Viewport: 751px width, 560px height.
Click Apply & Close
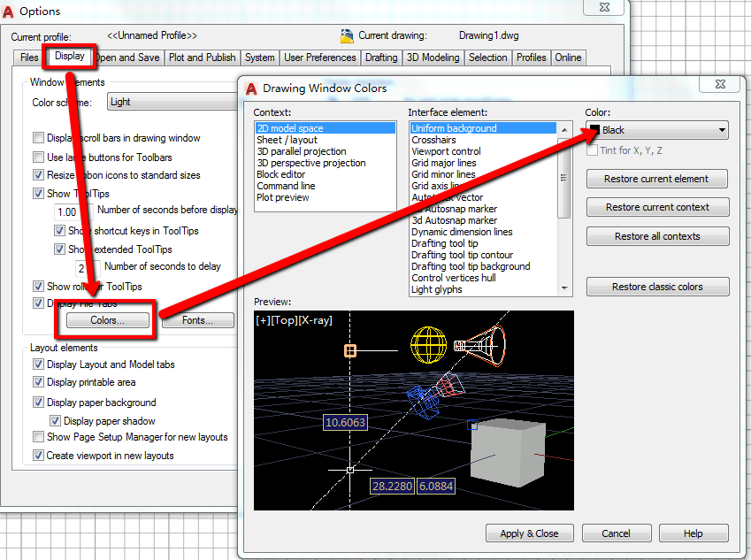pyautogui.click(x=529, y=533)
